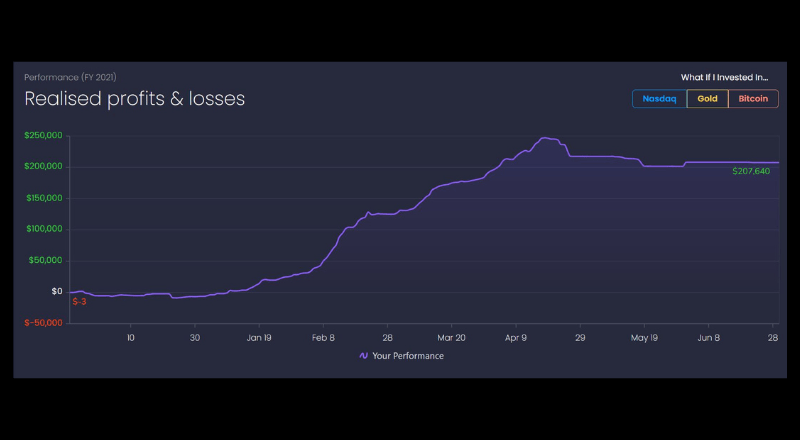The height and width of the screenshot is (440, 800).
Task: Click the $-3 starting value label
Action: pyautogui.click(x=79, y=302)
